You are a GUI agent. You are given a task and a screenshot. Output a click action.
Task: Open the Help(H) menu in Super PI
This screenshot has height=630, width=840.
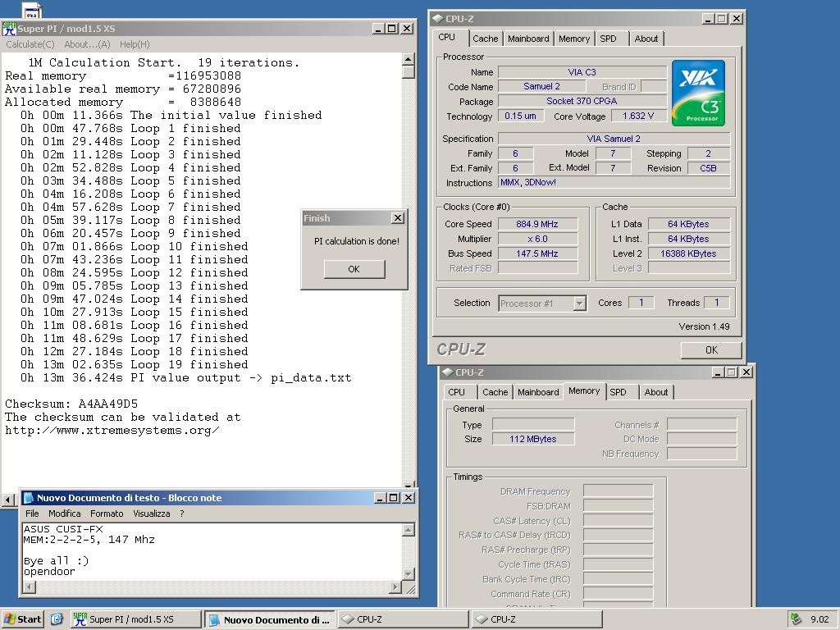click(135, 44)
